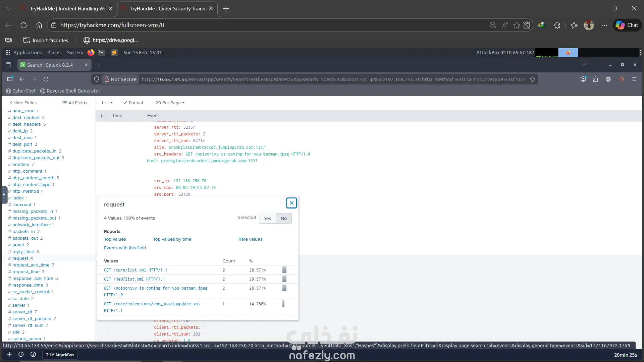Viewport: 644px width, 362px height.
Task: Open the Places menu
Action: [54, 53]
